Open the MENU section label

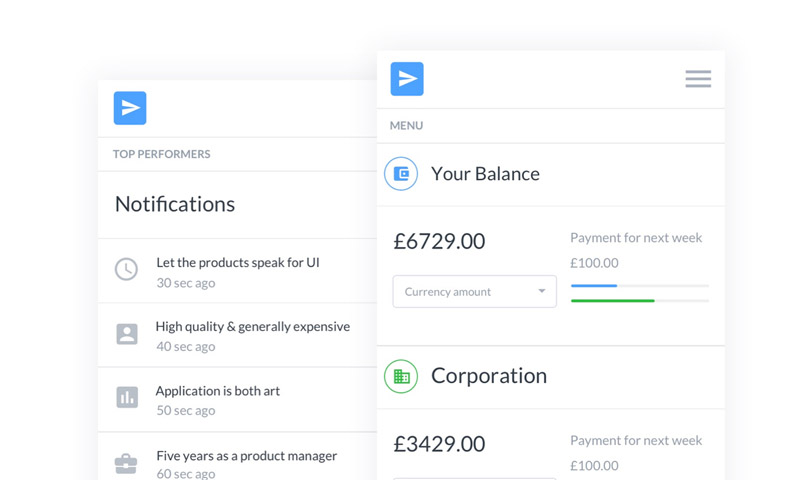[407, 125]
